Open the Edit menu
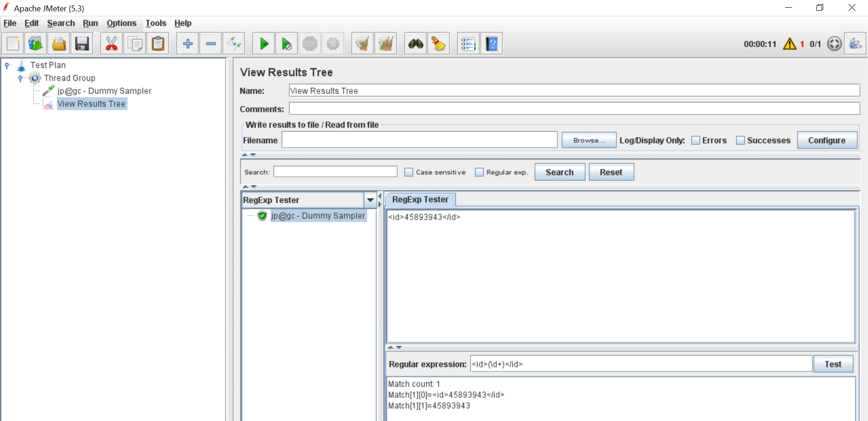 click(31, 23)
